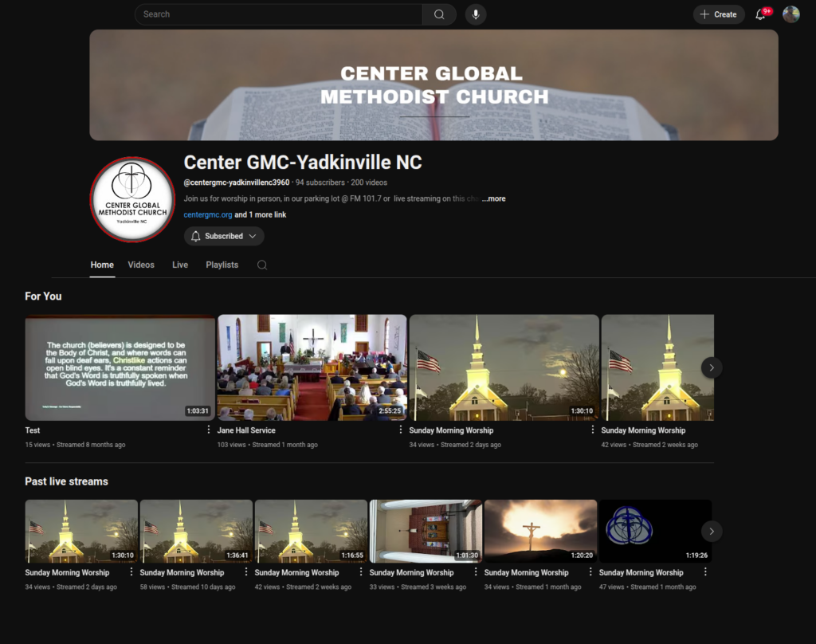Switch to the Videos tab
Viewport: 816px width, 644px height.
coord(141,265)
